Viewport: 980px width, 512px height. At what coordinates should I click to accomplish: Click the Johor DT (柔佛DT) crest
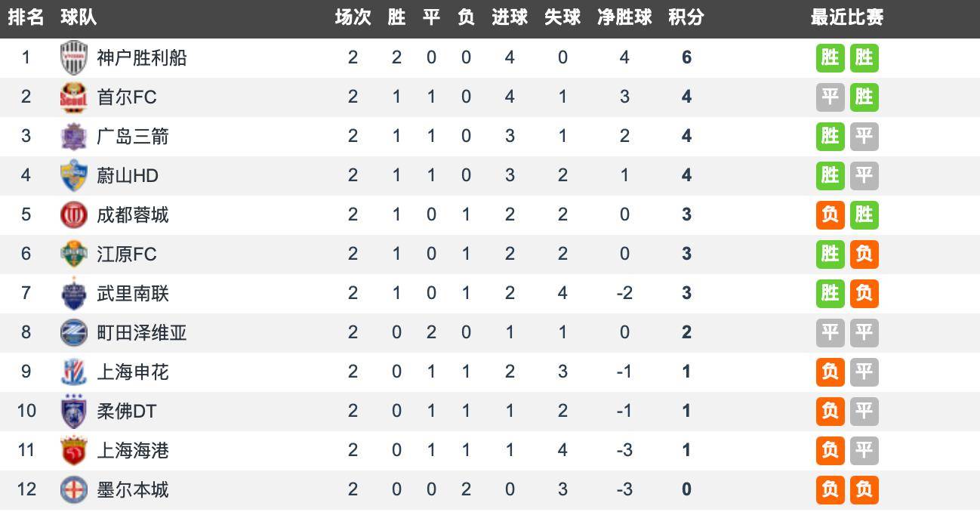click(x=74, y=412)
